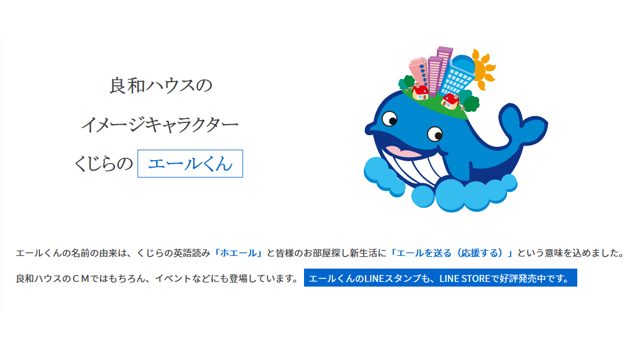Click the red-roof house below the blue building
The width and height of the screenshot is (644, 362).
click(x=450, y=101)
